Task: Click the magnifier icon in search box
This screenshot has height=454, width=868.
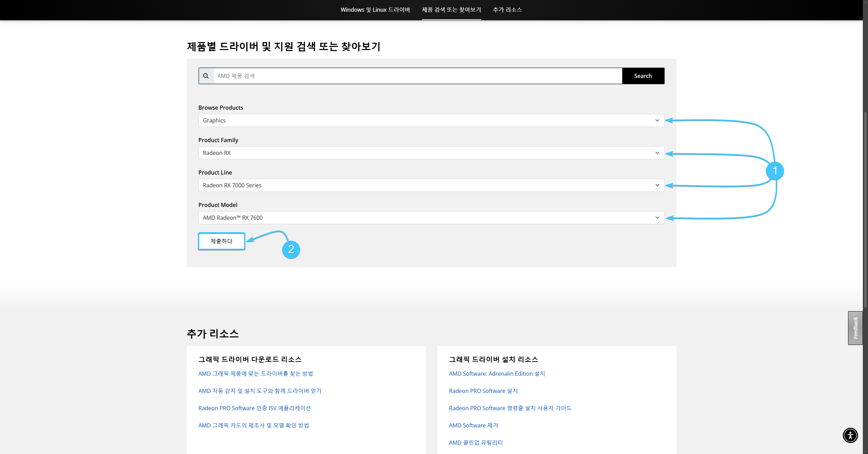Action: pos(206,76)
